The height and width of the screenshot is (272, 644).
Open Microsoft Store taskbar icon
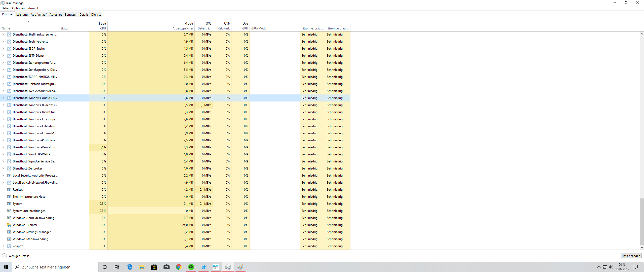point(154,267)
